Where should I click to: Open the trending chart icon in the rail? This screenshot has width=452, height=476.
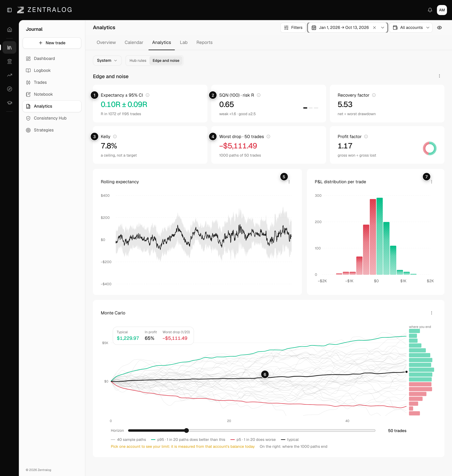[x=9, y=75]
